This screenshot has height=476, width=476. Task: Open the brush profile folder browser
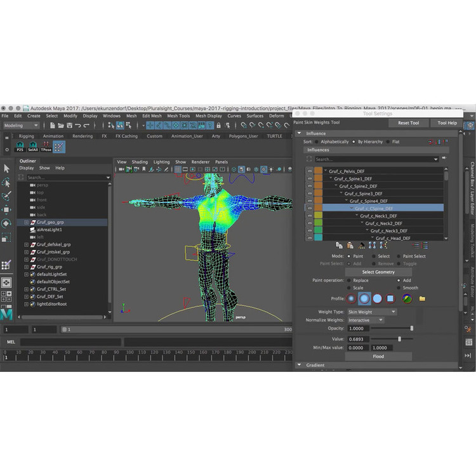point(422,298)
